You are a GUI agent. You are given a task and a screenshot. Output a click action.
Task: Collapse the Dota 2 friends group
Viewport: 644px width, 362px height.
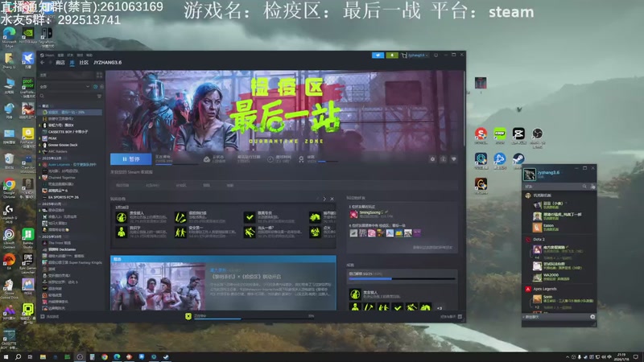539,239
